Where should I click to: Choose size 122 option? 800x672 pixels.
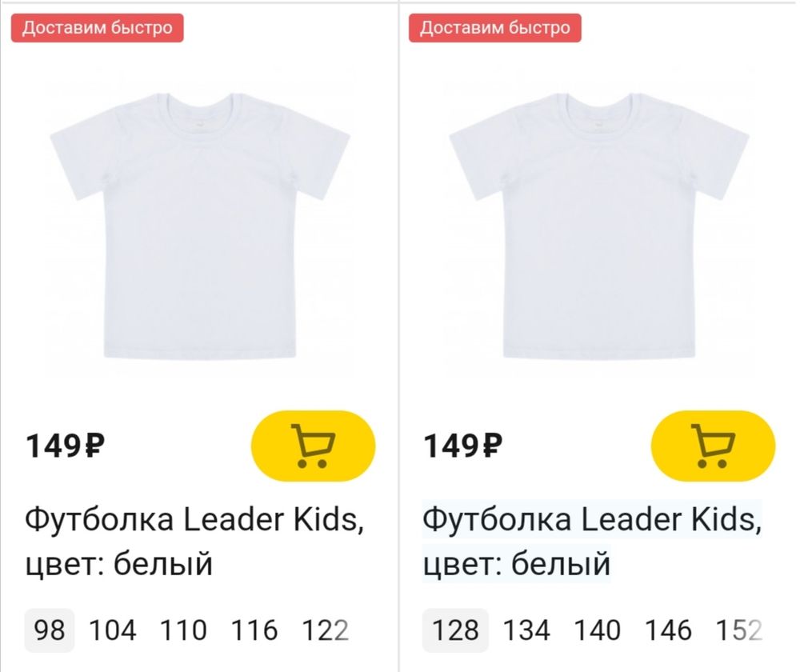[x=325, y=630]
